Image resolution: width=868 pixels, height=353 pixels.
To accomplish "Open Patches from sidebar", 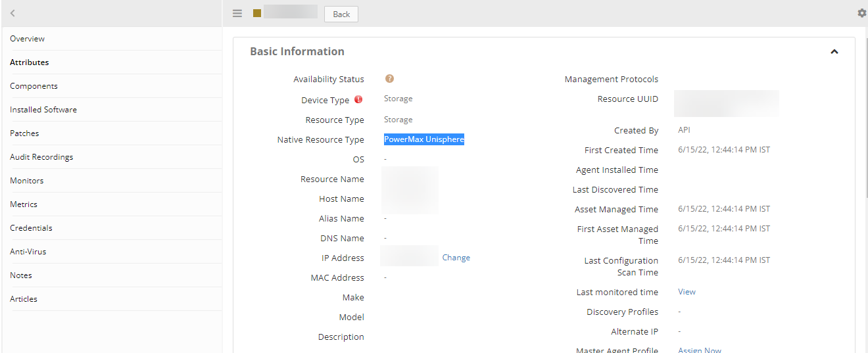I will (x=24, y=133).
